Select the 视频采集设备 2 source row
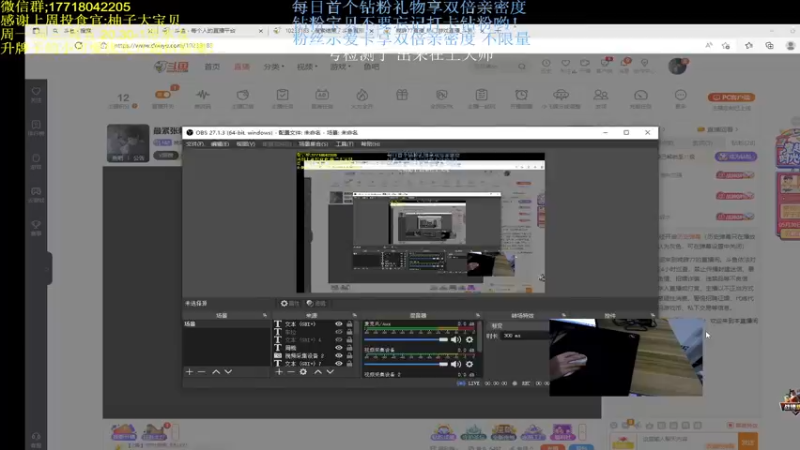Image resolution: width=800 pixels, height=450 pixels. tap(315, 356)
